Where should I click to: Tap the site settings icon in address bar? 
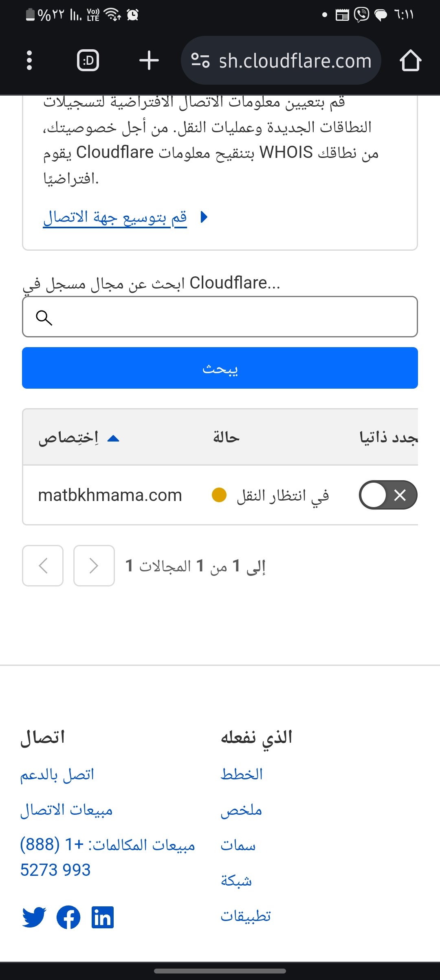click(x=200, y=60)
